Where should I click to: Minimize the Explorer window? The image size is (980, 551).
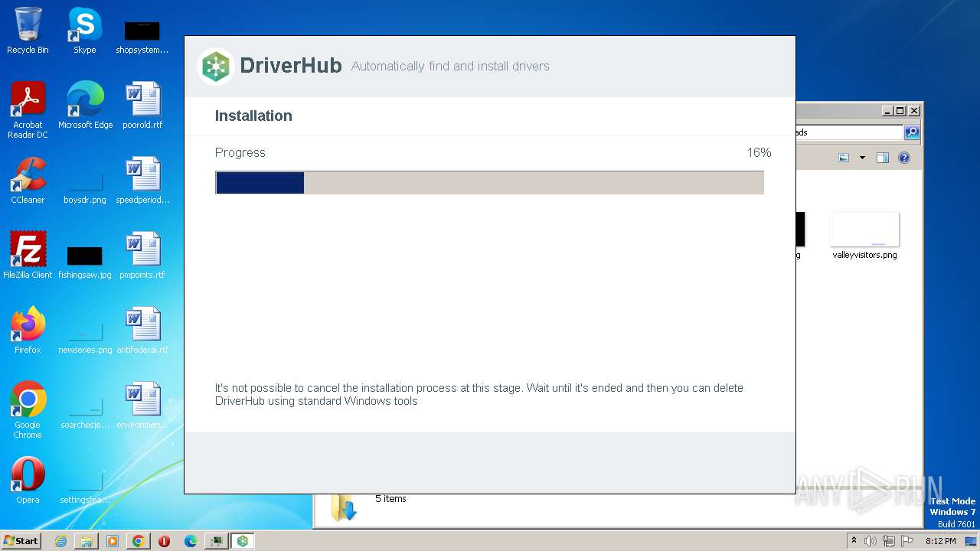(x=887, y=110)
